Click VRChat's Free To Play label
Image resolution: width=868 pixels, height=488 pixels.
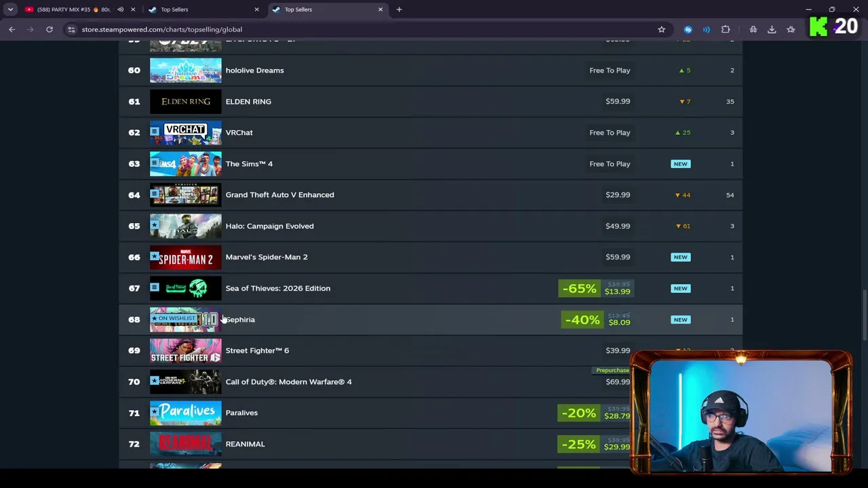point(610,133)
